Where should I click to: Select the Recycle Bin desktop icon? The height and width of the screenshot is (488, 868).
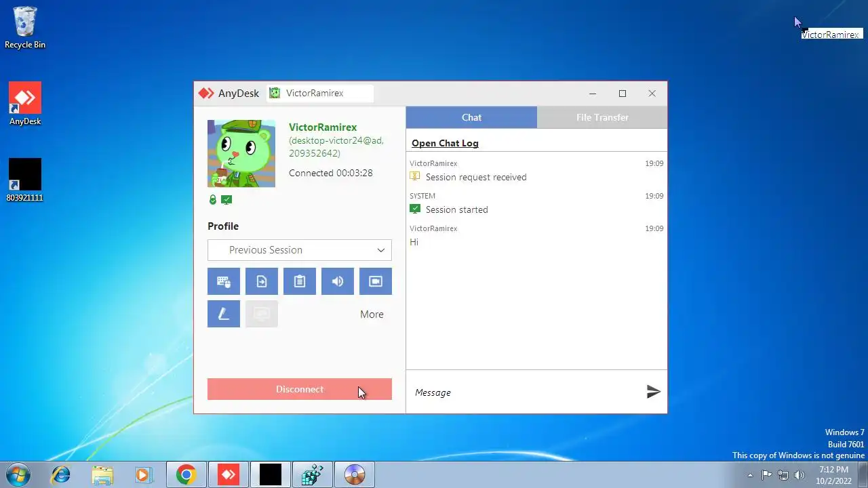(25, 28)
